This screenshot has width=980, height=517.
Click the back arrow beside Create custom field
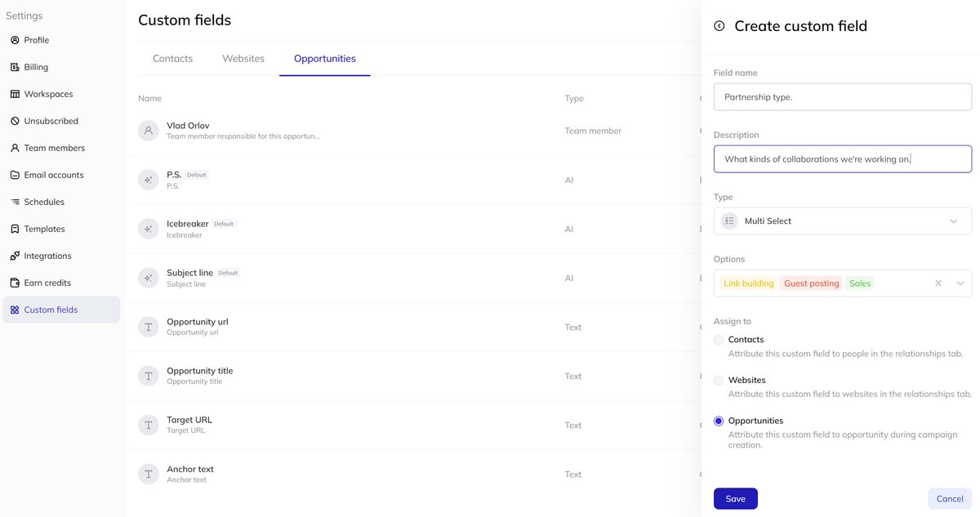point(719,26)
